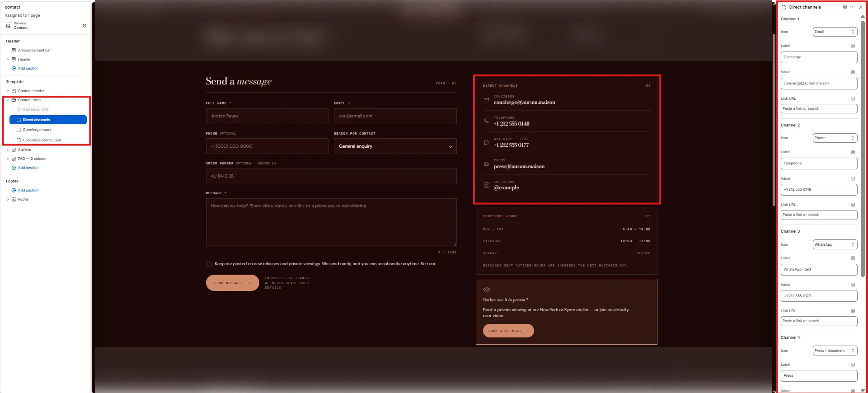Connect dynamic source for Channel 1 Label
Screen dimensions: 868x393
click(x=853, y=46)
